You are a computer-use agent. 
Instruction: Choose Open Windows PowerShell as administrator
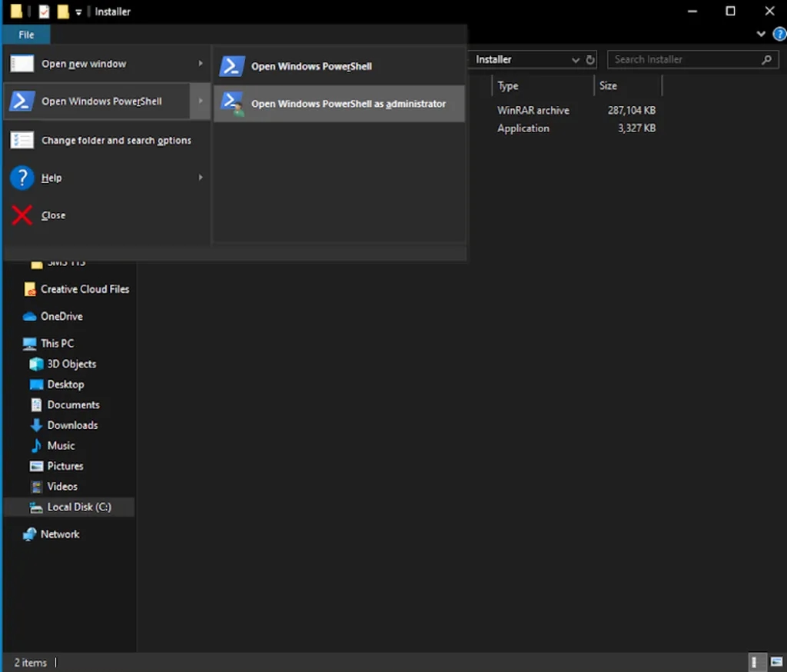pyautogui.click(x=348, y=104)
